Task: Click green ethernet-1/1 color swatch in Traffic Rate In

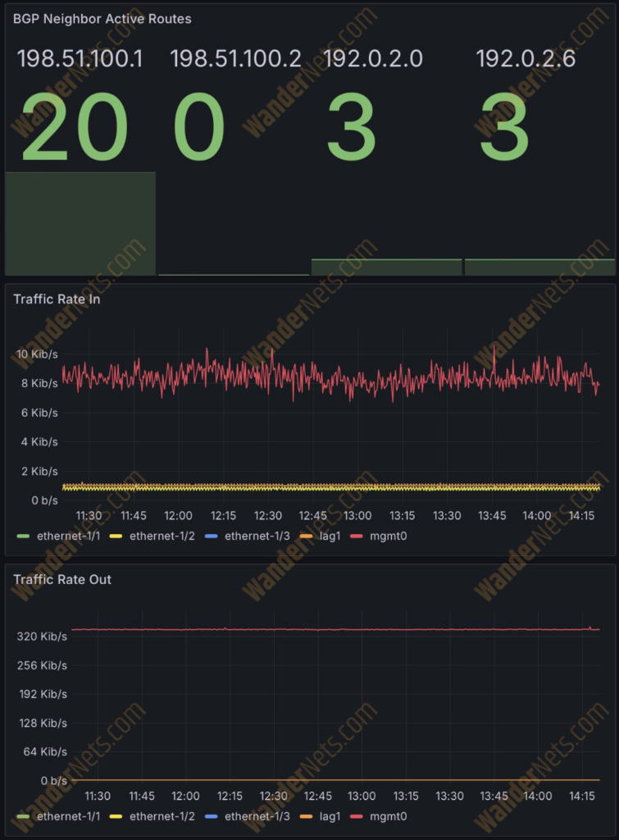Action: point(23,536)
